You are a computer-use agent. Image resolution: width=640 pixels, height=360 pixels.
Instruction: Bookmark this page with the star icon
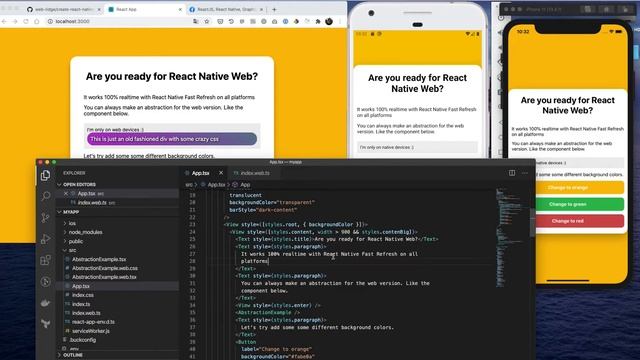coord(207,21)
